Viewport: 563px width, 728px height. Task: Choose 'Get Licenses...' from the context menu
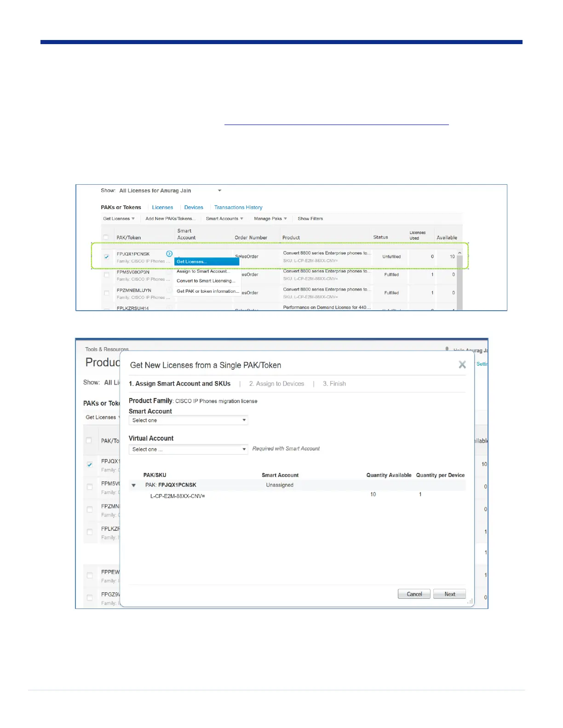coord(207,262)
